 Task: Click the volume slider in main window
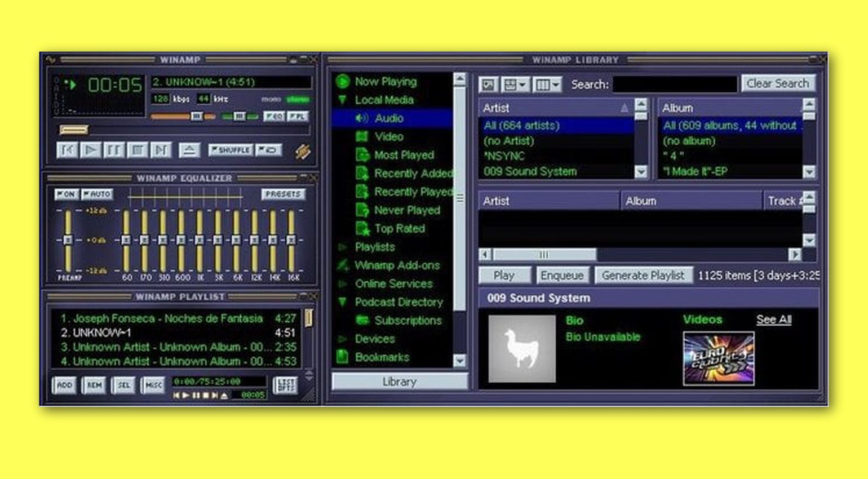[x=183, y=117]
